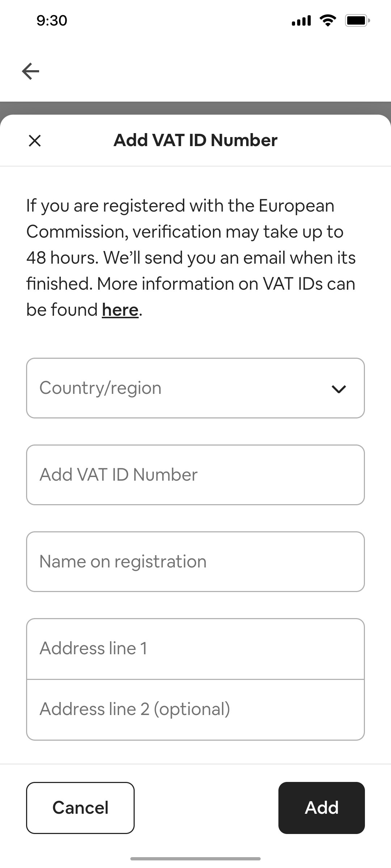This screenshot has width=391, height=868.
Task: Select the Address line 1 field
Action: 195,648
